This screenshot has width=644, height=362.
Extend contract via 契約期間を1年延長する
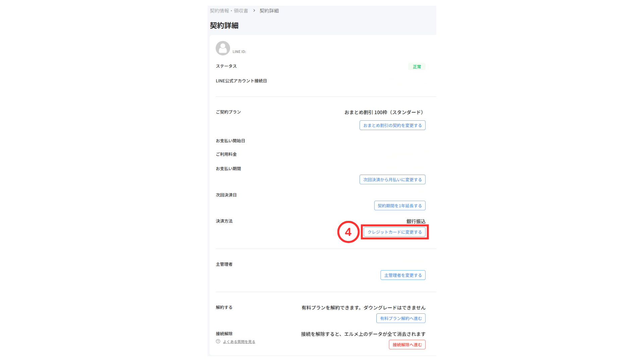point(399,206)
